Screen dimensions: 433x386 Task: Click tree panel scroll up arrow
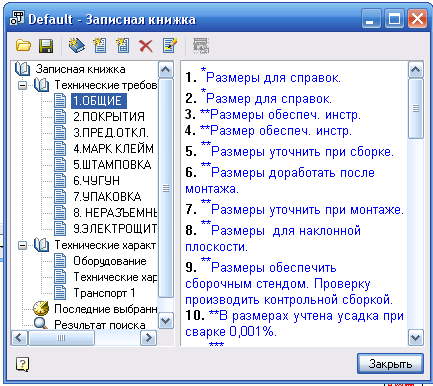click(x=165, y=70)
